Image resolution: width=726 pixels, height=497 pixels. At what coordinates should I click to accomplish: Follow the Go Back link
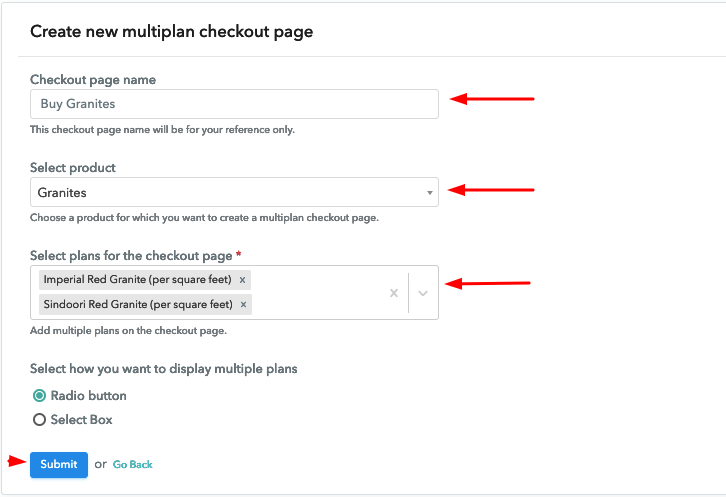(x=132, y=465)
